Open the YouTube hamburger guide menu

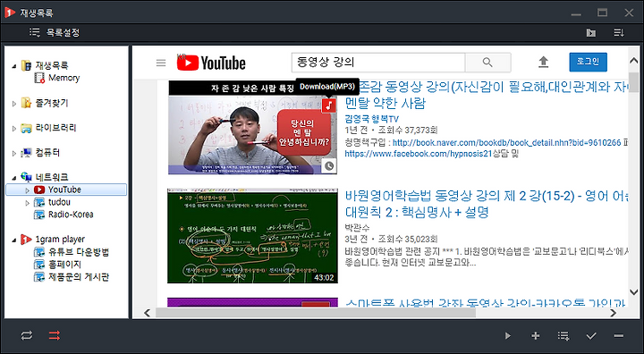(x=161, y=63)
